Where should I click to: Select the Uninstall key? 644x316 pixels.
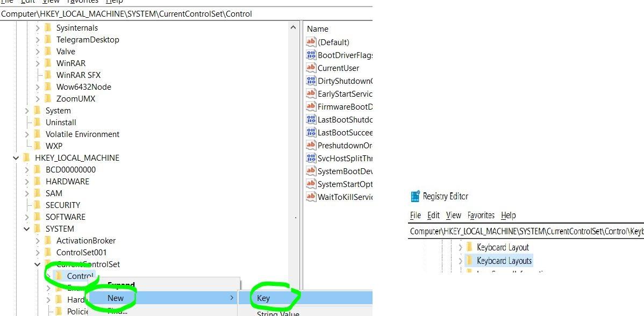[x=61, y=123]
